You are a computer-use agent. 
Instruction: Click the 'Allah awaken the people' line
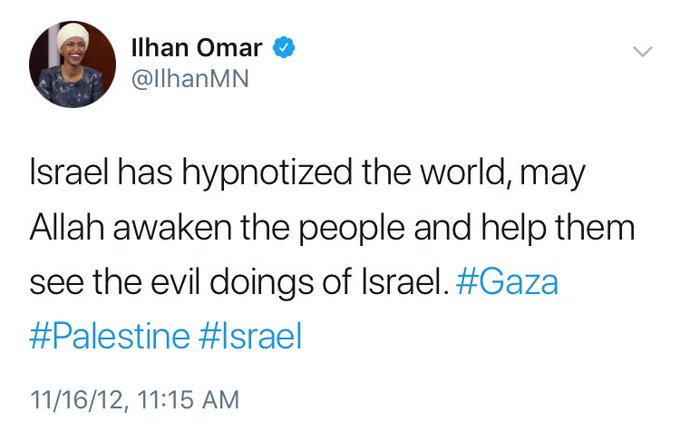(332, 228)
